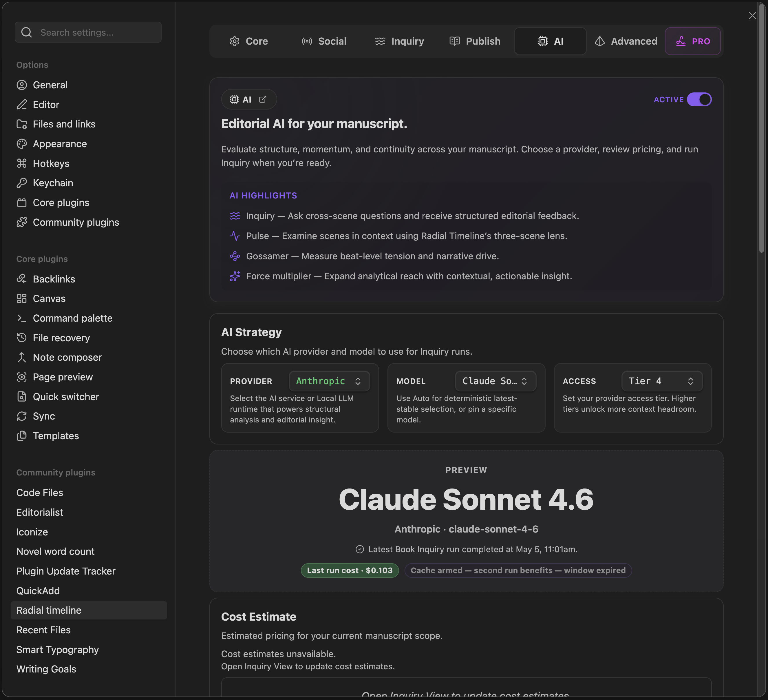Screen dimensions: 768x700
Task: Click the 'Cost estimates unavailable.' text
Action: (279, 654)
